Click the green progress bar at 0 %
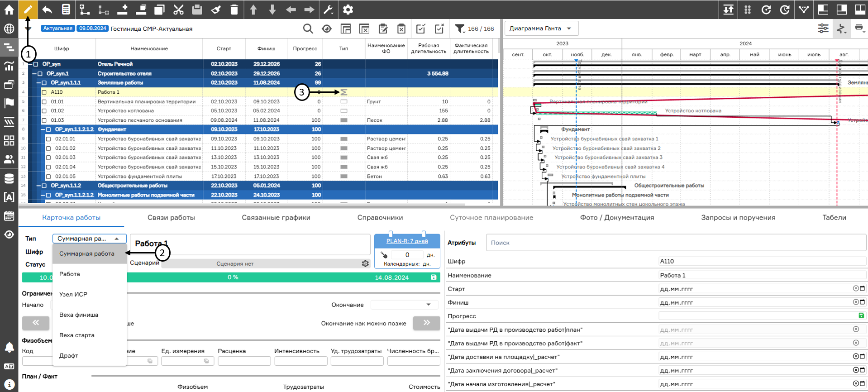 [231, 277]
